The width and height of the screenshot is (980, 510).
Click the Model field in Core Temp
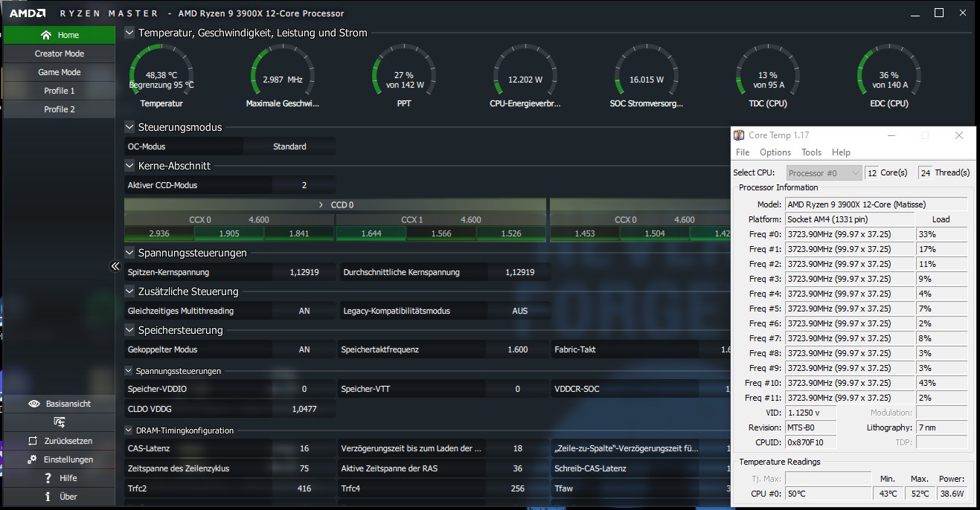[877, 204]
